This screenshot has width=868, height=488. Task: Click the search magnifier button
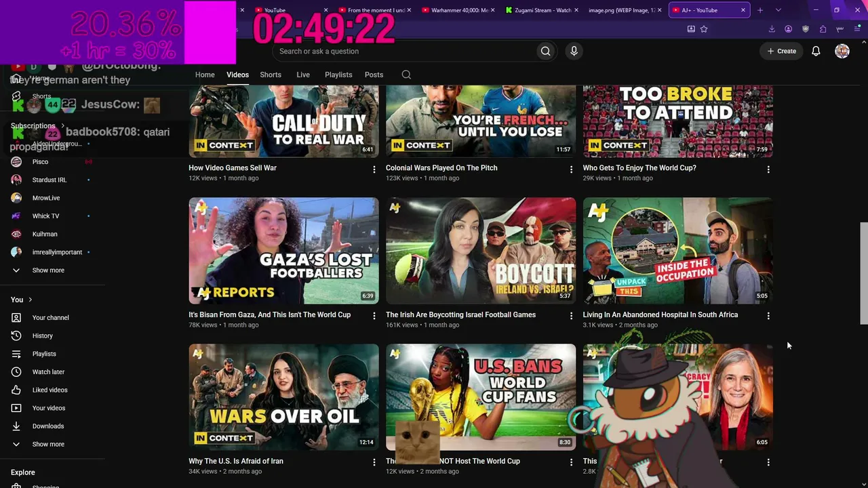(x=545, y=52)
